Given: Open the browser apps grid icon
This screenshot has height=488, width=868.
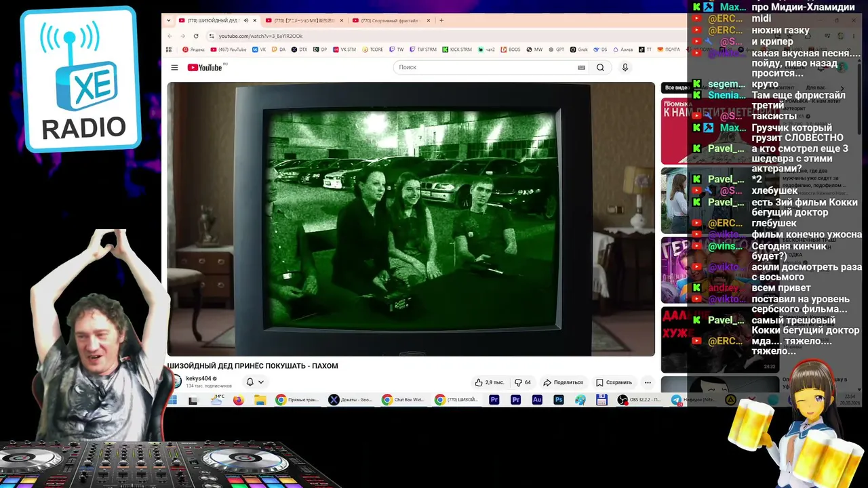Looking at the screenshot, I should (x=170, y=49).
